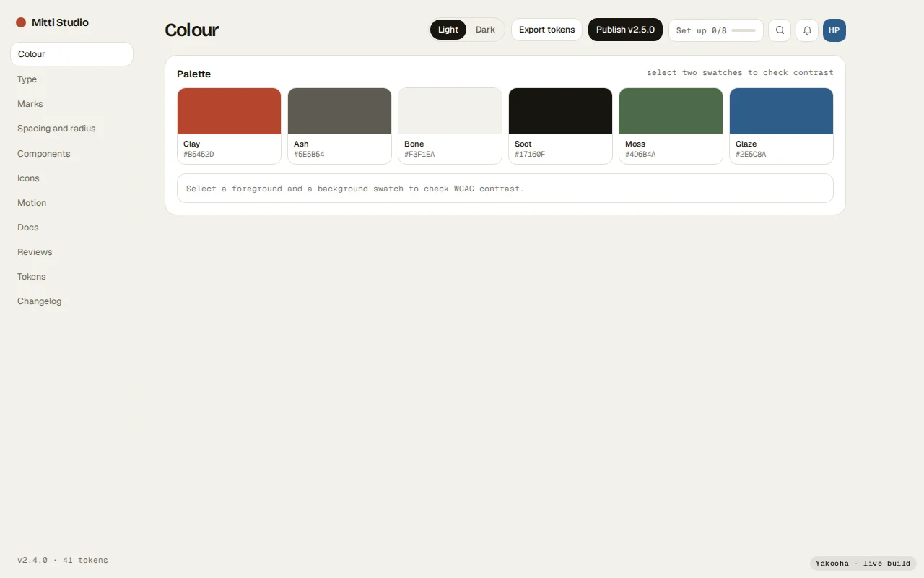Click the 'select two swatches' hint text

740,73
